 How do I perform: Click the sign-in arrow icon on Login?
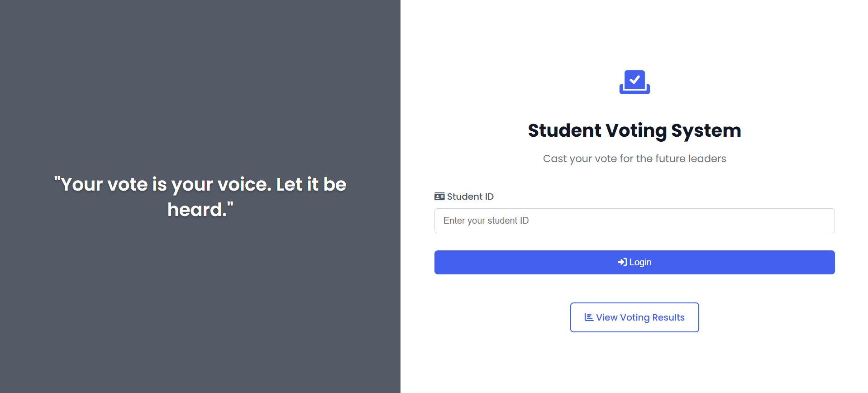pyautogui.click(x=622, y=262)
